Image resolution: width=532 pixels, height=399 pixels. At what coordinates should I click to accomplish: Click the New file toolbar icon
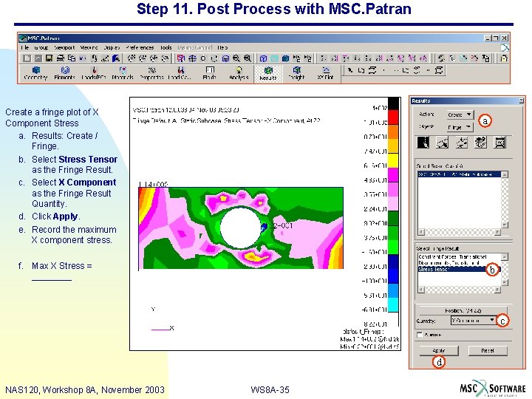pyautogui.click(x=27, y=58)
